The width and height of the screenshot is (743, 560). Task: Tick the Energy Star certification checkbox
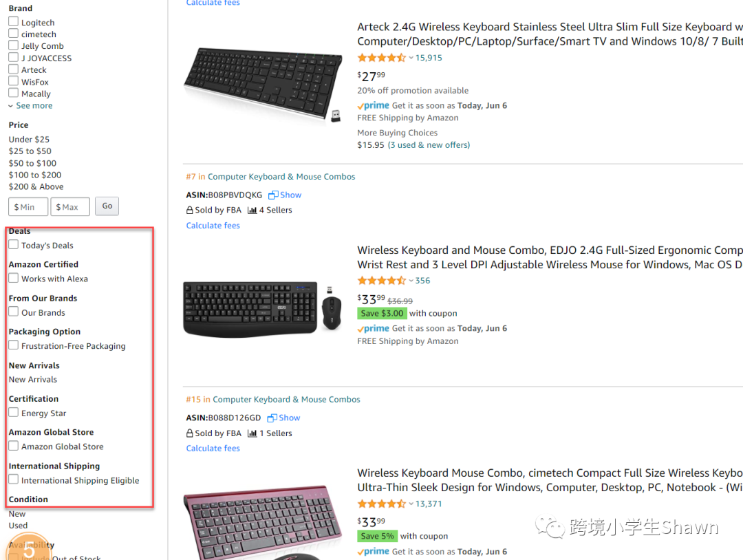(14, 413)
